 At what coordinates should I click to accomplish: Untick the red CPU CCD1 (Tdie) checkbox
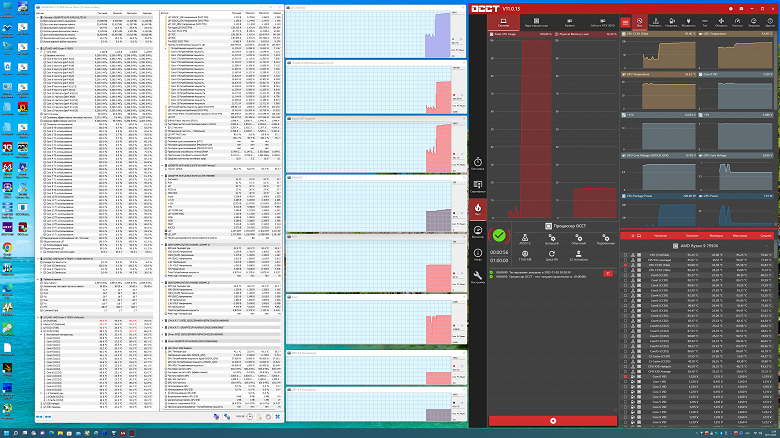coord(625,265)
